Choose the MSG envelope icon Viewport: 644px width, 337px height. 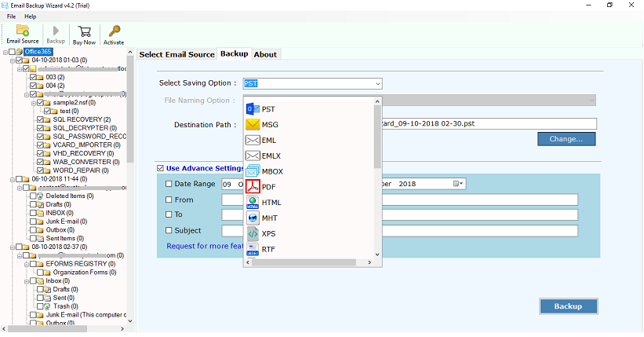(x=253, y=125)
